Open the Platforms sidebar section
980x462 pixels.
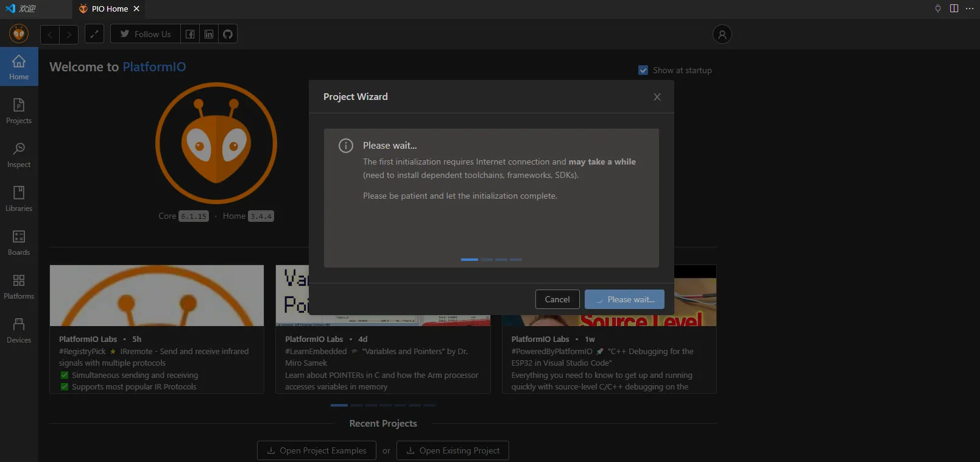(x=19, y=286)
